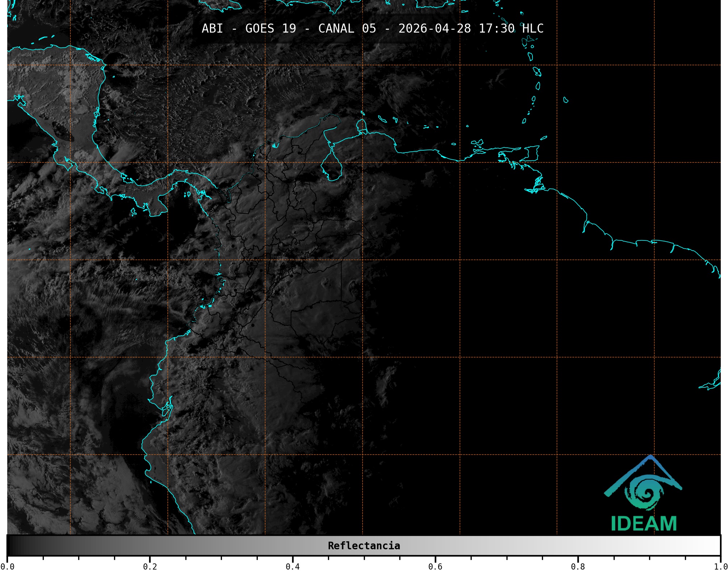
Task: Click the 17:30 HLC time in title
Action: tap(511, 29)
